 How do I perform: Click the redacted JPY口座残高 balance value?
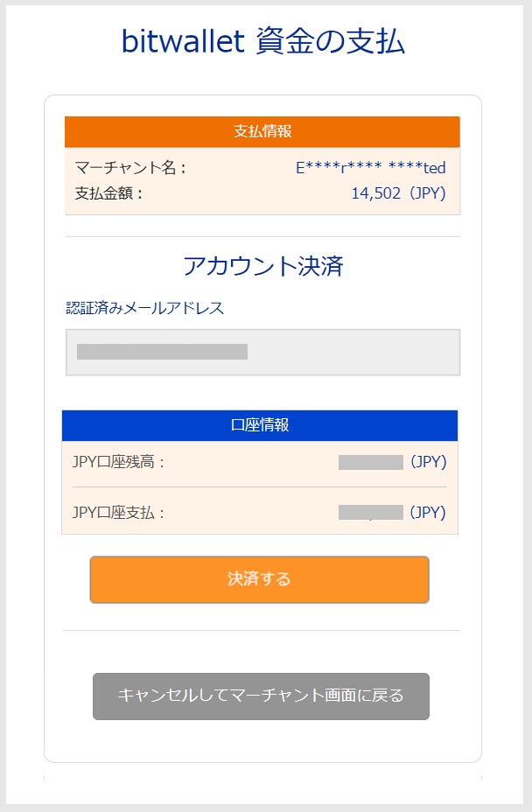coord(370,462)
